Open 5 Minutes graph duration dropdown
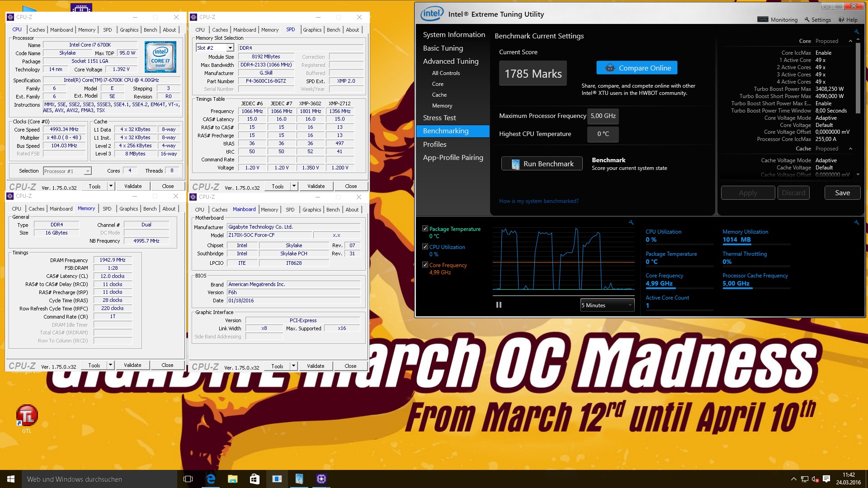 (607, 305)
